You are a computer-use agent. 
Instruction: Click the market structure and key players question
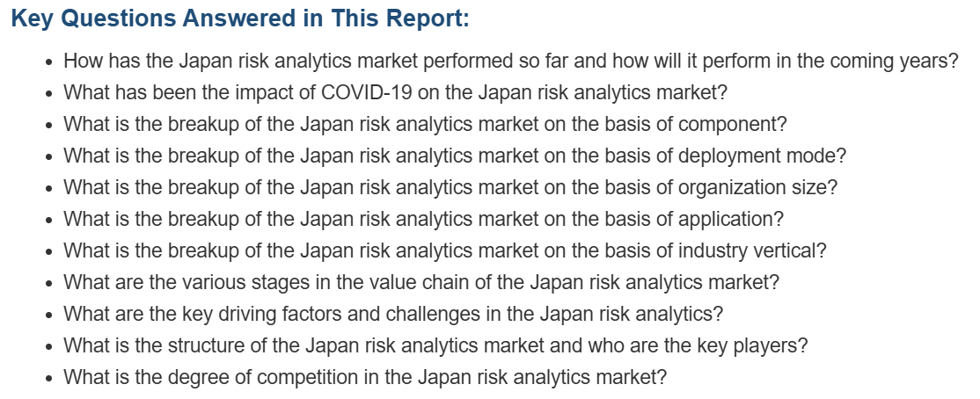[435, 346]
